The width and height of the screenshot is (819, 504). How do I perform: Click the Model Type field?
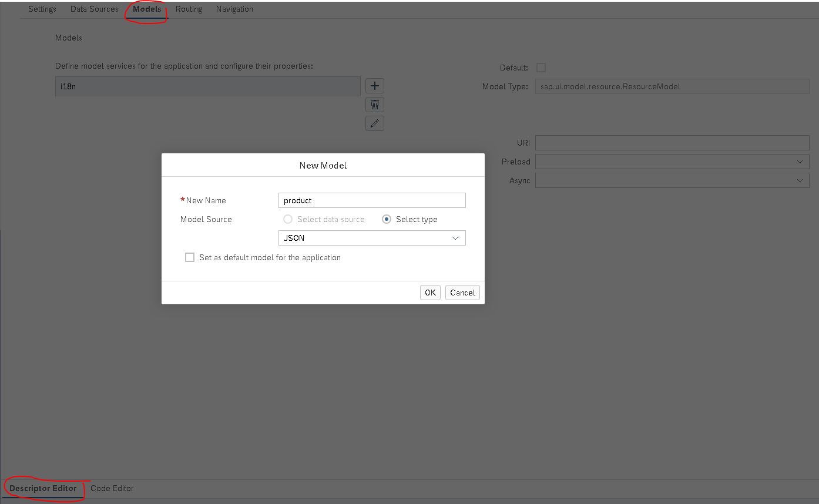(672, 86)
